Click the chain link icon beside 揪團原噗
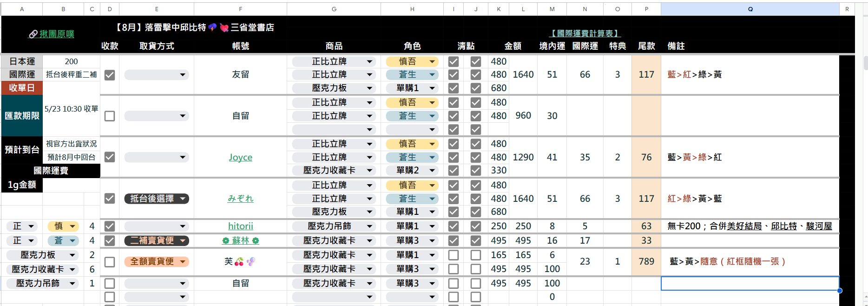This screenshot has height=306, width=868. tap(33, 34)
